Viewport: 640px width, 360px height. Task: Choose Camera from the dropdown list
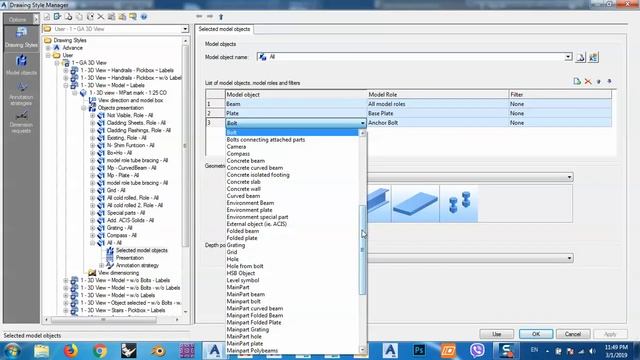point(236,147)
